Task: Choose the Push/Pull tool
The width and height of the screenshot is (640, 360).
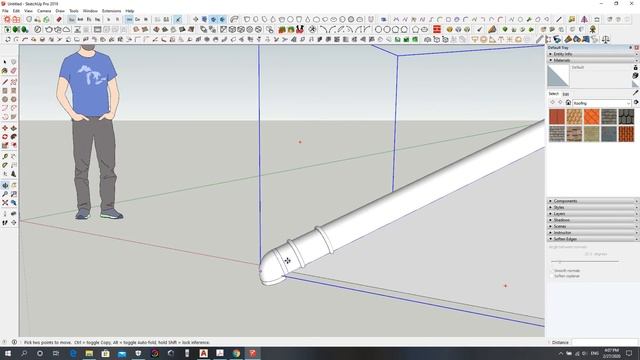Action: click(13, 128)
